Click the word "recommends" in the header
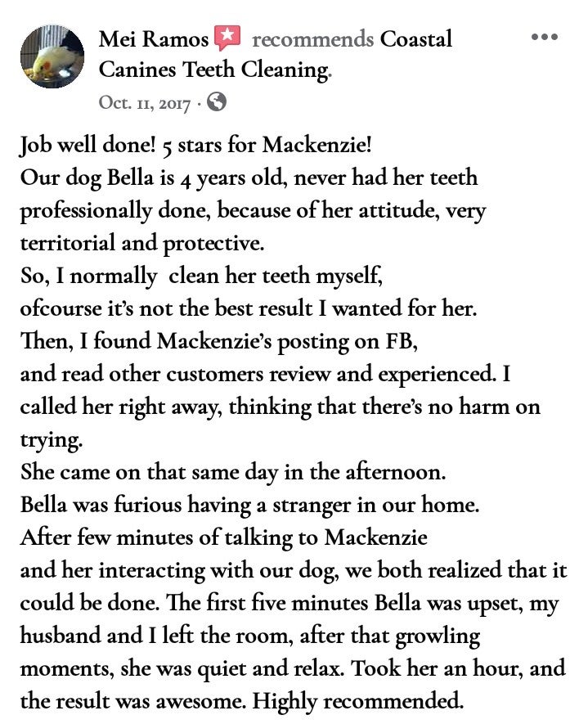 [x=312, y=38]
